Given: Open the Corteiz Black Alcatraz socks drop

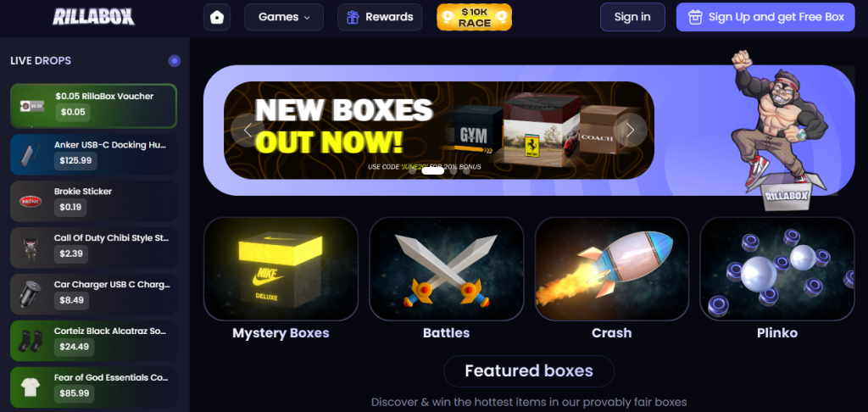Looking at the screenshot, I should click(x=93, y=341).
